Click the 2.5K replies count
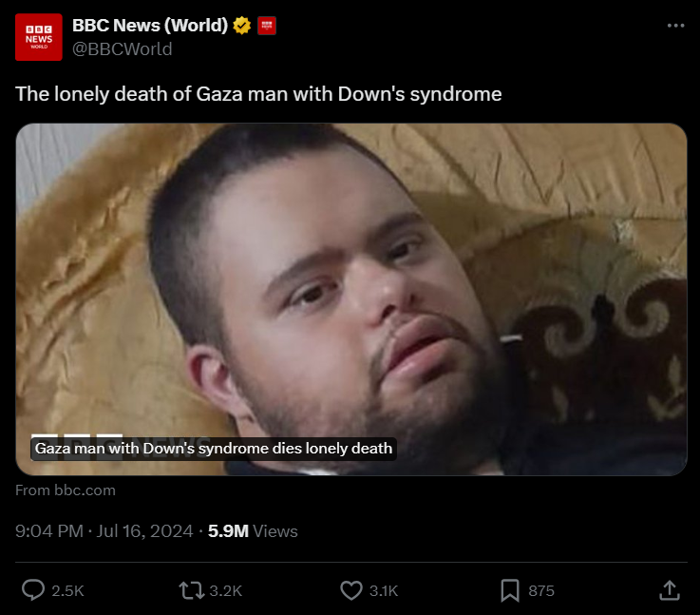Screen dimensions: 700x615 click(x=67, y=591)
